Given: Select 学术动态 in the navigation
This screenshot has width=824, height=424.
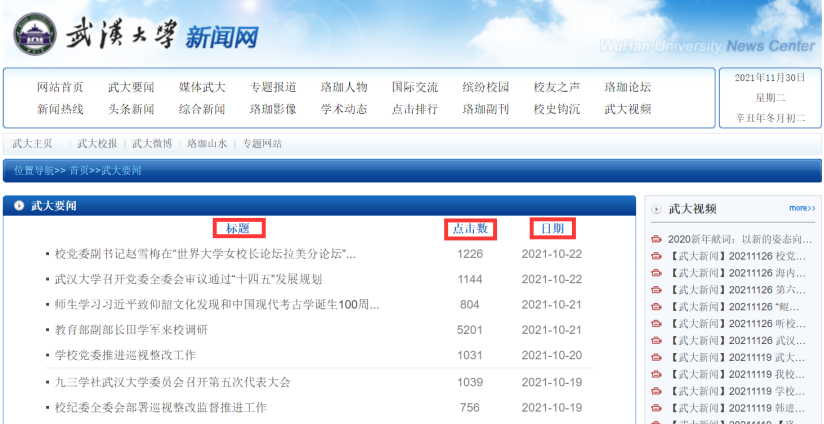Looking at the screenshot, I should coord(344,109).
